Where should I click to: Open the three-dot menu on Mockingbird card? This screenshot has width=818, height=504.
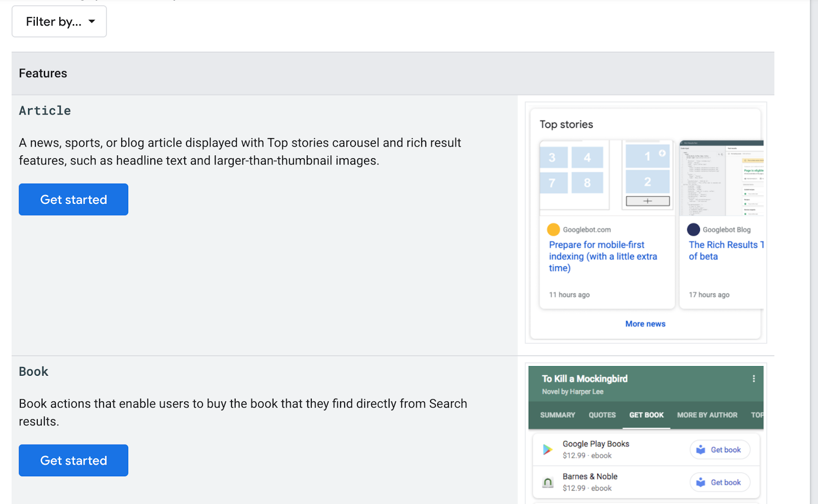[x=754, y=379]
